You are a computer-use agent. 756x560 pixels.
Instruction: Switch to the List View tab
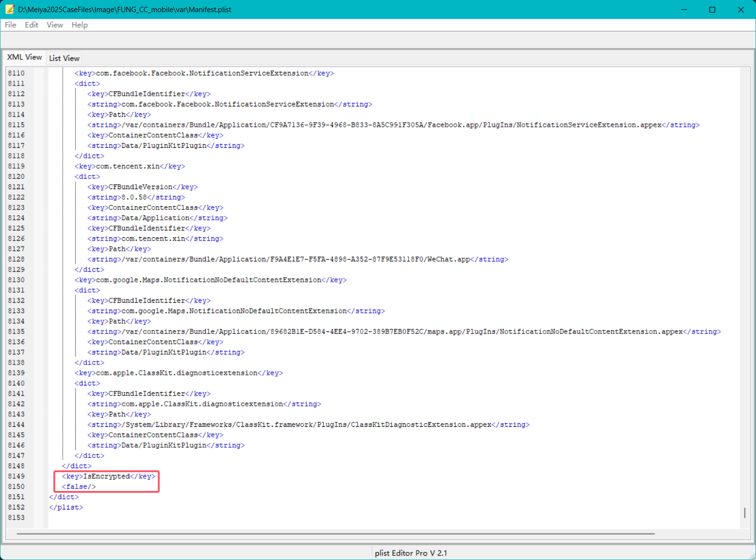[64, 58]
